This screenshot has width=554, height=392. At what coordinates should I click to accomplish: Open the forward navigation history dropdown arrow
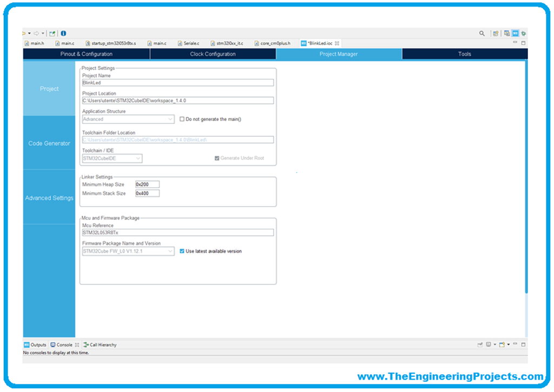tap(43, 33)
